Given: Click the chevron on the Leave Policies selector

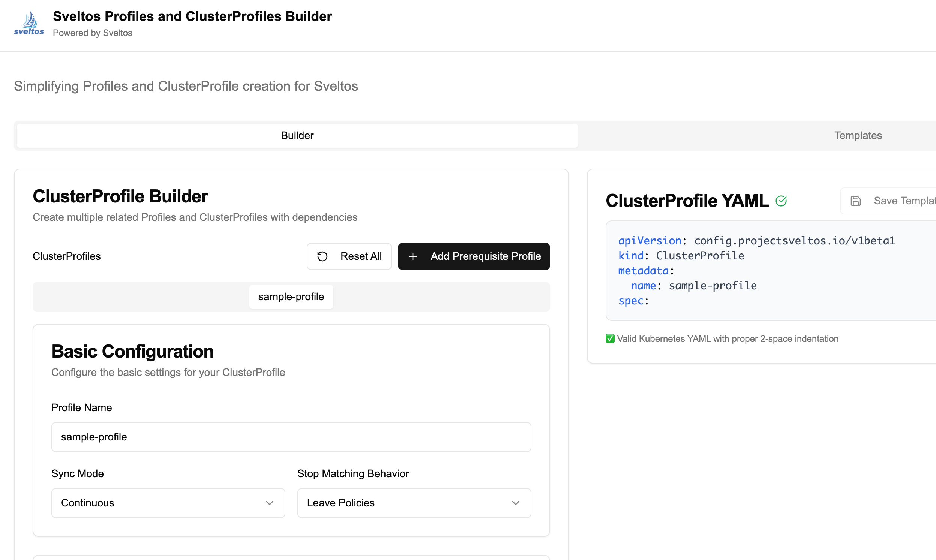Looking at the screenshot, I should click(516, 503).
